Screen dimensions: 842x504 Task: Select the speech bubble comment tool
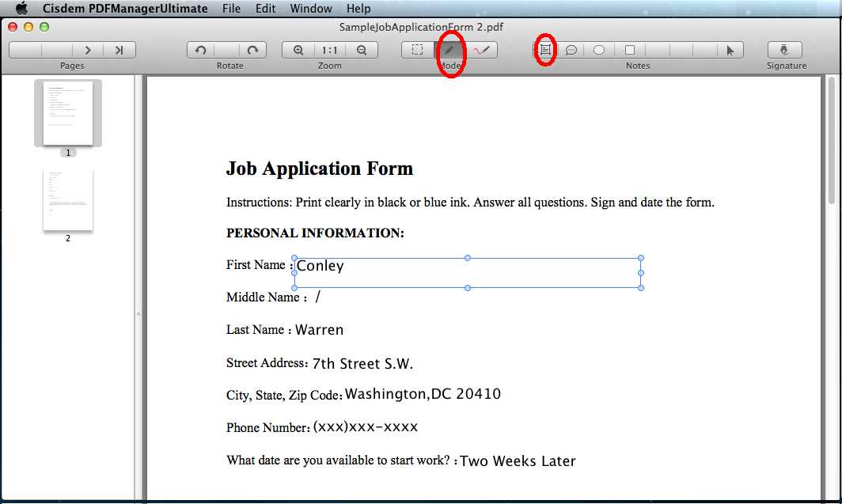[571, 50]
